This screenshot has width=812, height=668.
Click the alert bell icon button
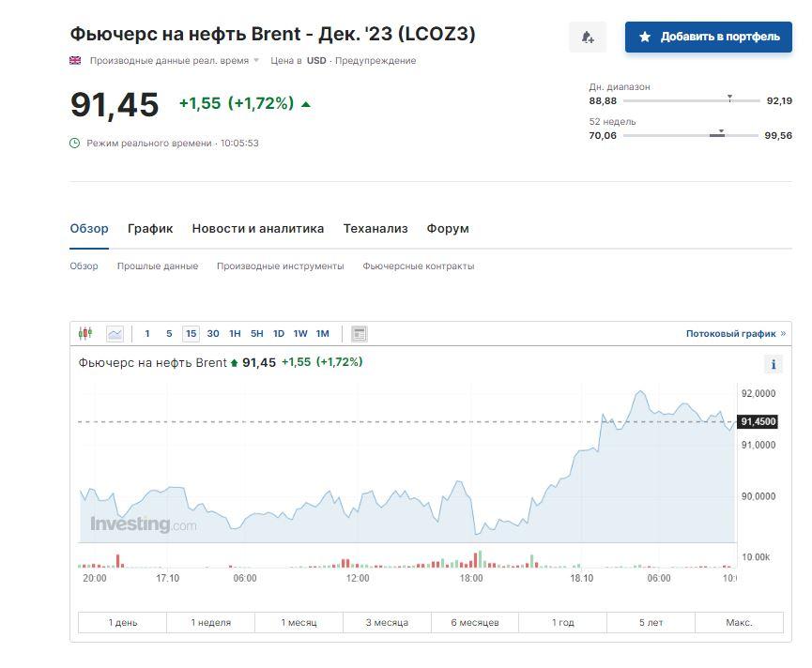click(x=588, y=38)
